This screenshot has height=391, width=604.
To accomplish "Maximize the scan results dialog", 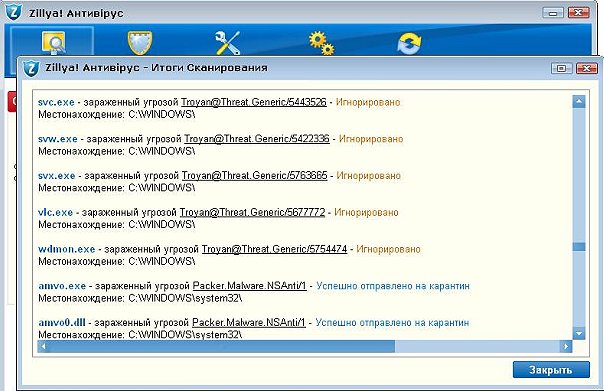I will tap(562, 69).
